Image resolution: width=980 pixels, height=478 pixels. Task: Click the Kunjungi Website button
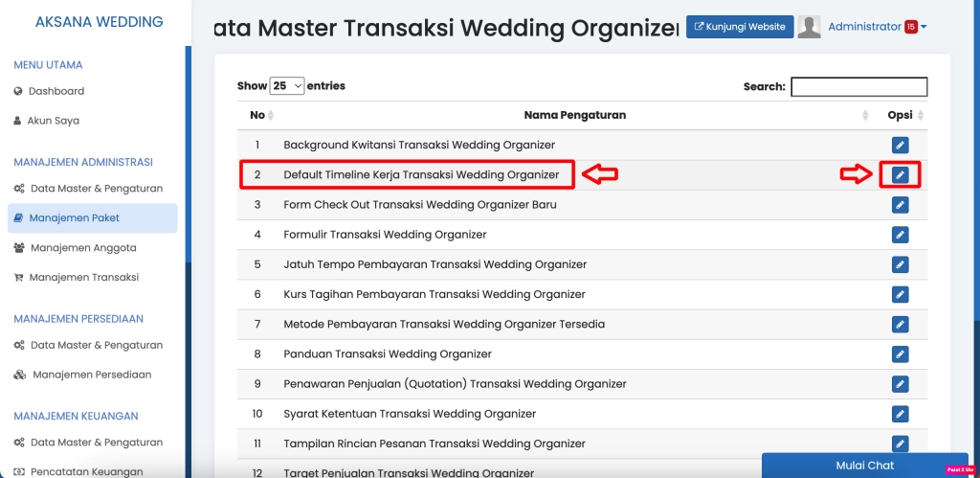point(739,27)
